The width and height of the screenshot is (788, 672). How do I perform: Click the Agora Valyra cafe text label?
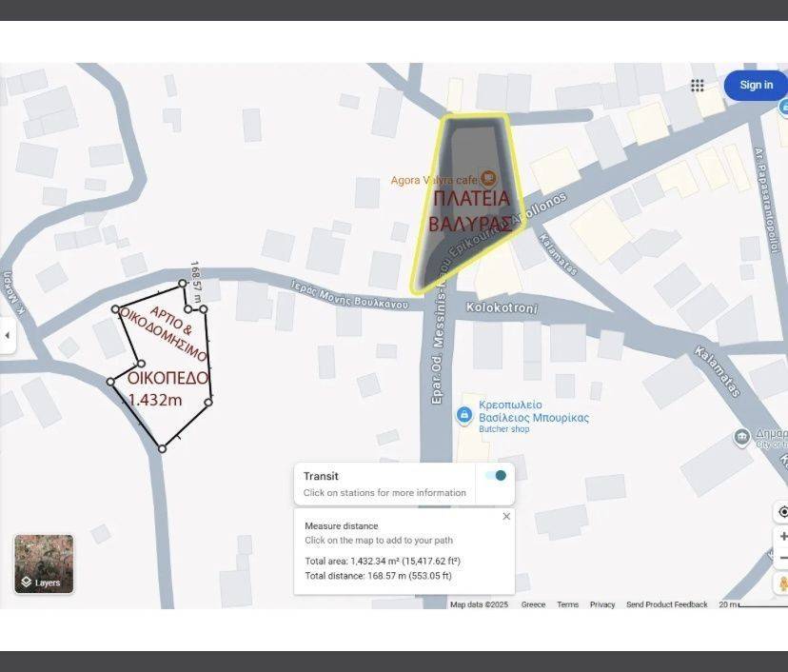(433, 180)
